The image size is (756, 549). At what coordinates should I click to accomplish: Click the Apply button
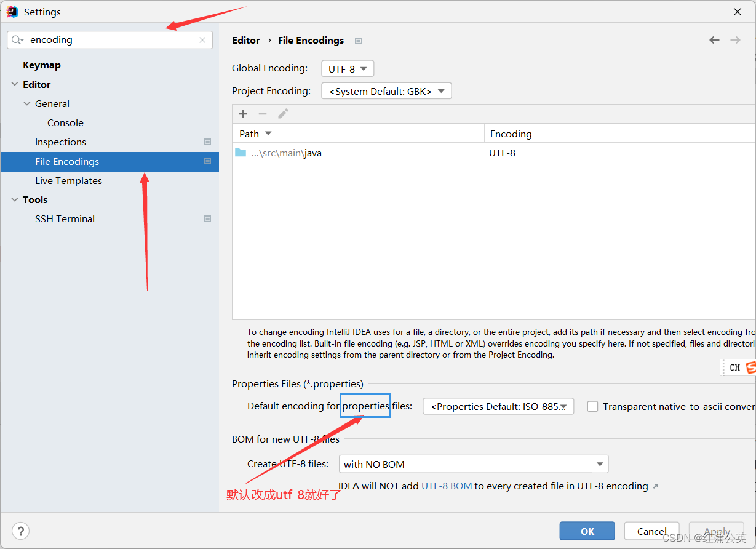717,531
